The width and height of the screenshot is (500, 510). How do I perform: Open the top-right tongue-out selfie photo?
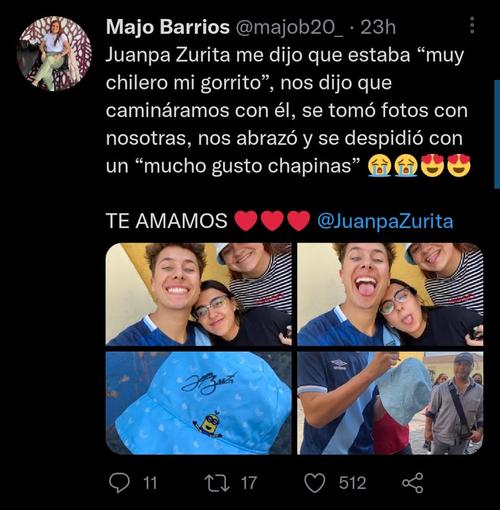tap(390, 294)
